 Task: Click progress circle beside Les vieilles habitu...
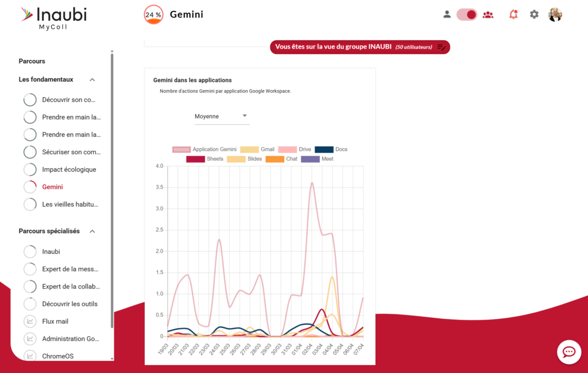(x=30, y=205)
